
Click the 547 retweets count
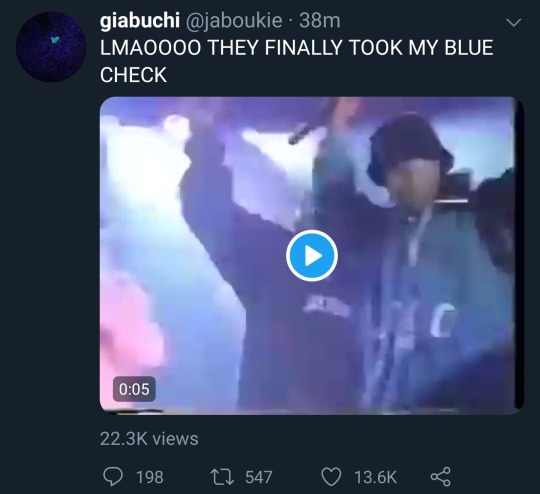coord(259,477)
